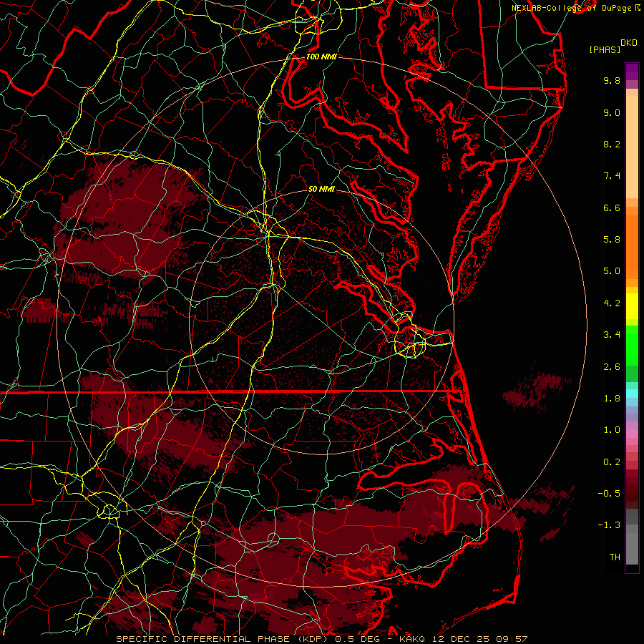The image size is (644, 644).
Task: Click the 1.8 value on color scale
Action: click(612, 399)
